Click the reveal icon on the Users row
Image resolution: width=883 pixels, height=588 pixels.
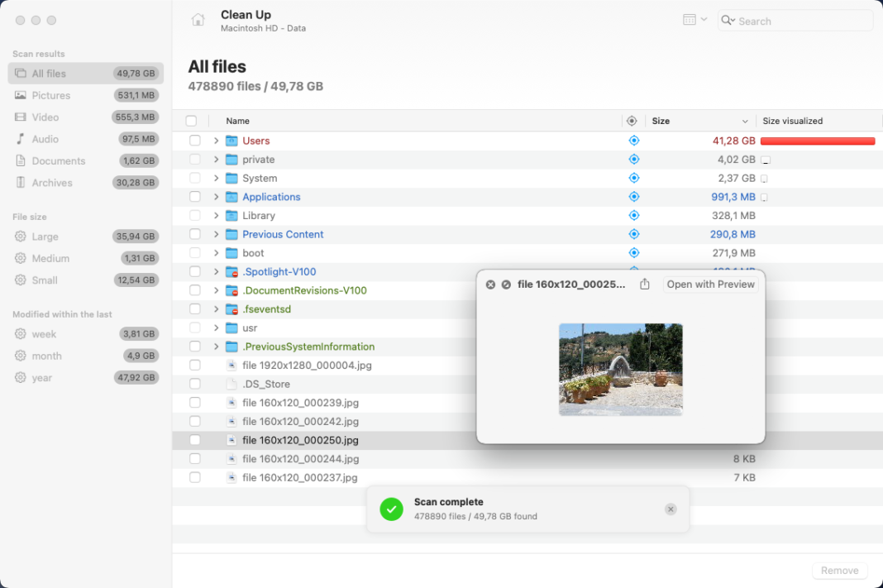633,140
